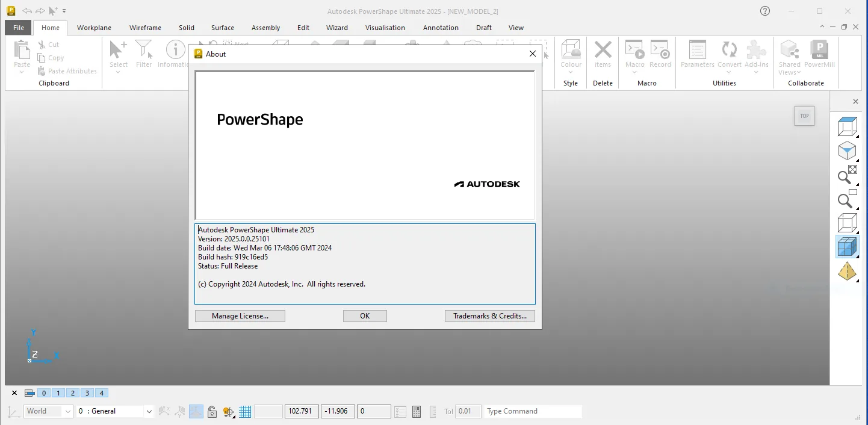Screen dimensions: 868x425
Task: Click the Shared Views icon
Action: coord(789,49)
